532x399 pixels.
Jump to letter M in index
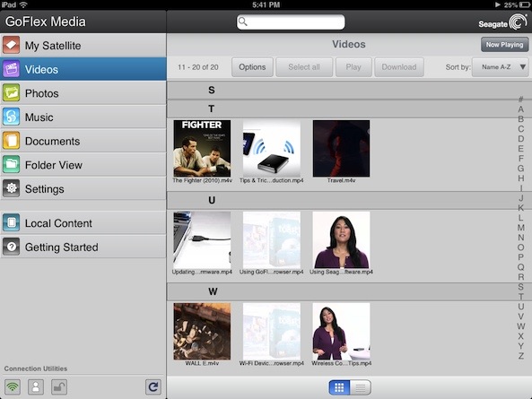(521, 228)
